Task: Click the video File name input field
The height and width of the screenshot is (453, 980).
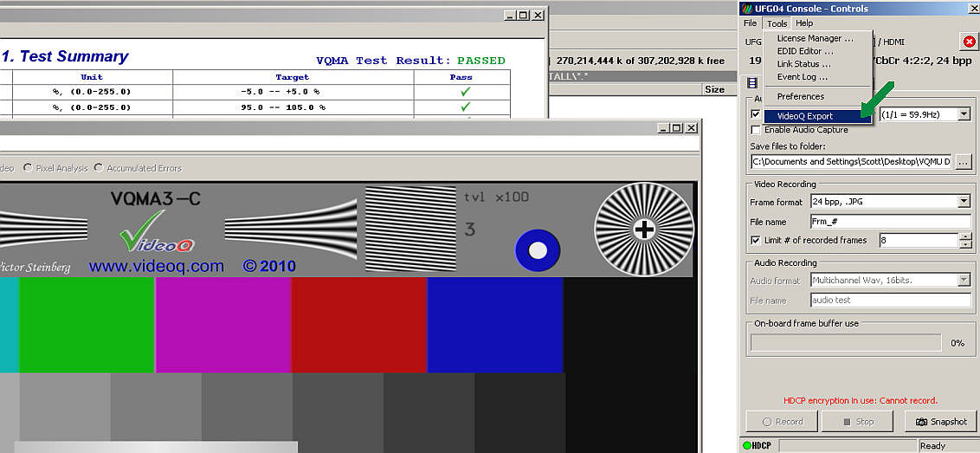Action: point(890,221)
